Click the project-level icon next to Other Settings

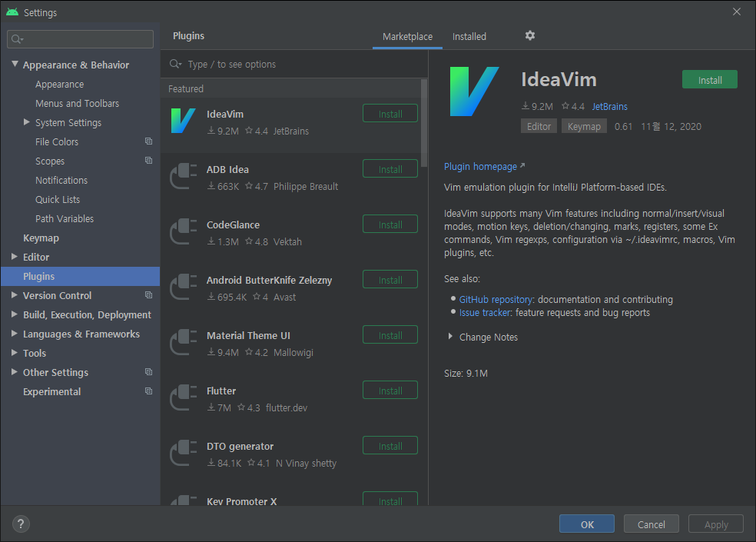tap(148, 371)
